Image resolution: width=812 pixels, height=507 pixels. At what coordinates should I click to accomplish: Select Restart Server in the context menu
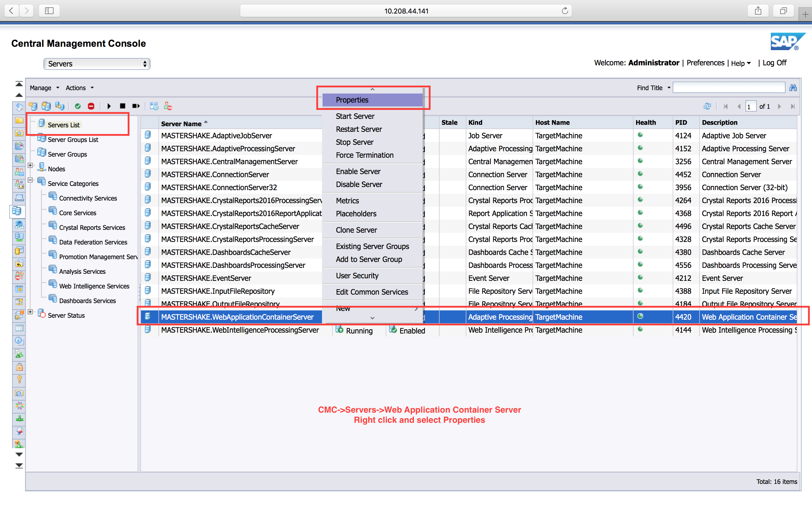pyautogui.click(x=359, y=129)
